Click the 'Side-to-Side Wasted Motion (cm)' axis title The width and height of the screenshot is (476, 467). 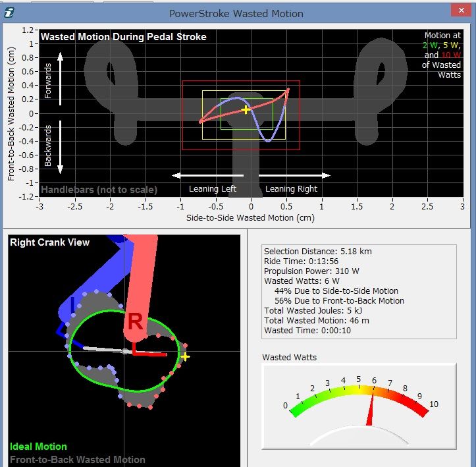tap(250, 218)
